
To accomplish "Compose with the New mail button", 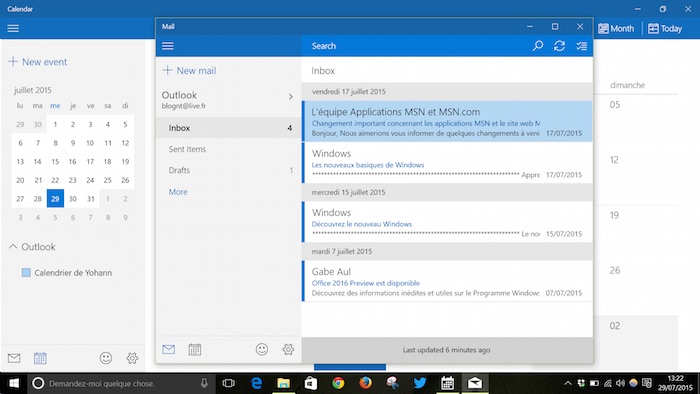I will click(x=189, y=71).
